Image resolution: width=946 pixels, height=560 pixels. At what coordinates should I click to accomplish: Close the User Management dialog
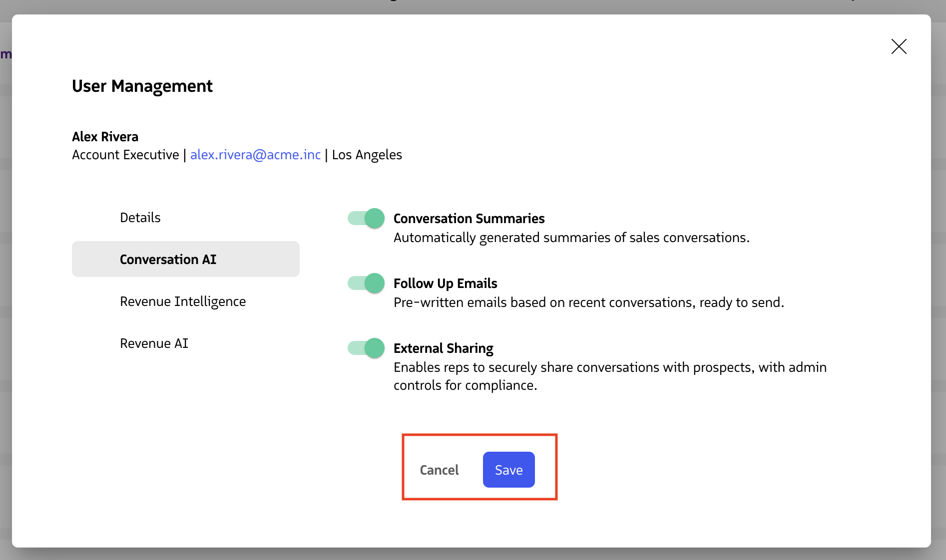(899, 46)
